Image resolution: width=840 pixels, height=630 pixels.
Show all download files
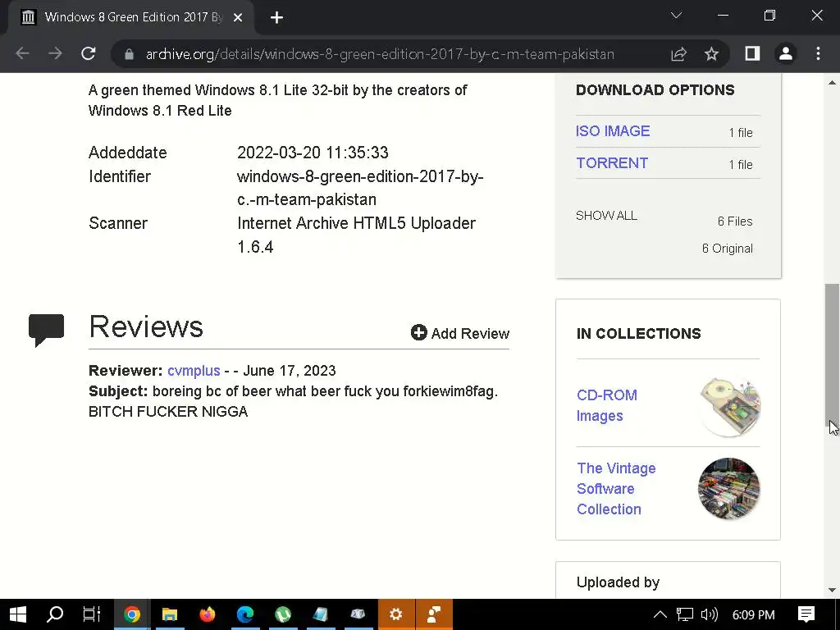coord(606,216)
